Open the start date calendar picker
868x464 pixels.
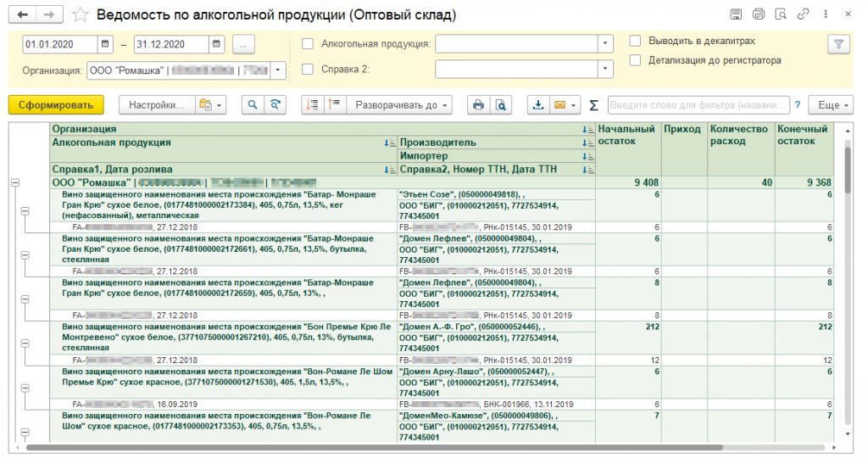click(105, 43)
